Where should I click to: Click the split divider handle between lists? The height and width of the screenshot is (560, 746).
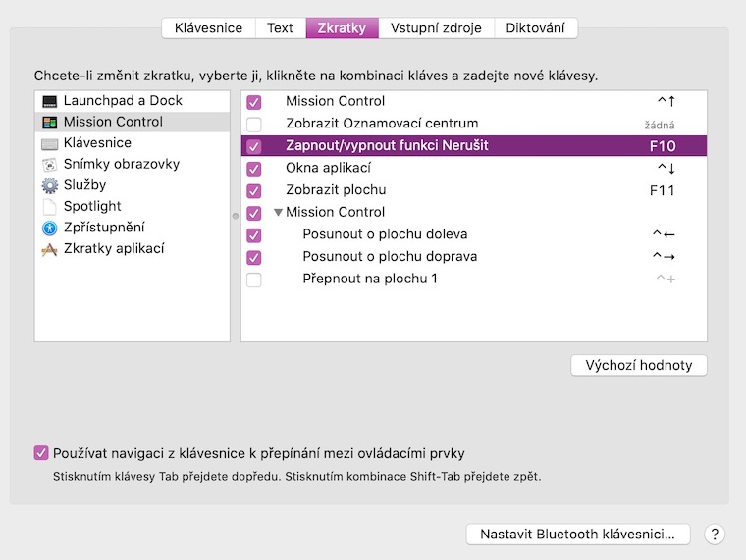236,216
